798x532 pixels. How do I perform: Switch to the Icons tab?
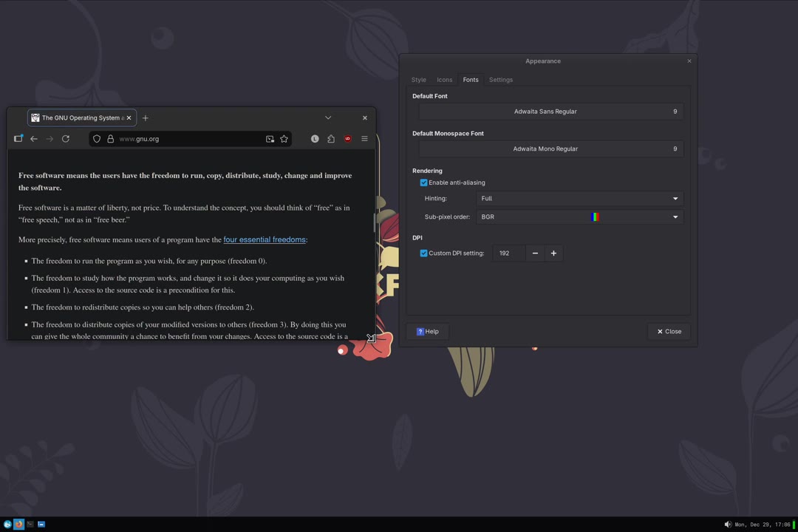444,80
